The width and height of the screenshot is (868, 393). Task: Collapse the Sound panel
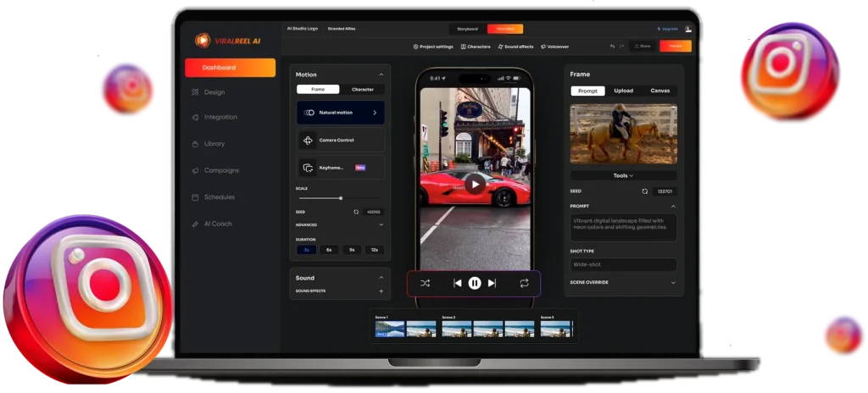click(381, 278)
